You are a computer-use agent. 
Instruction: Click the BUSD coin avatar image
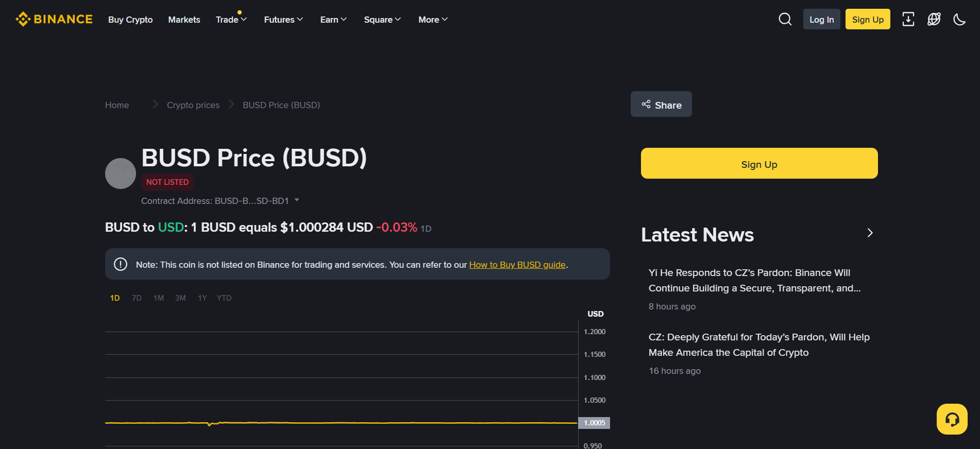[x=121, y=174]
